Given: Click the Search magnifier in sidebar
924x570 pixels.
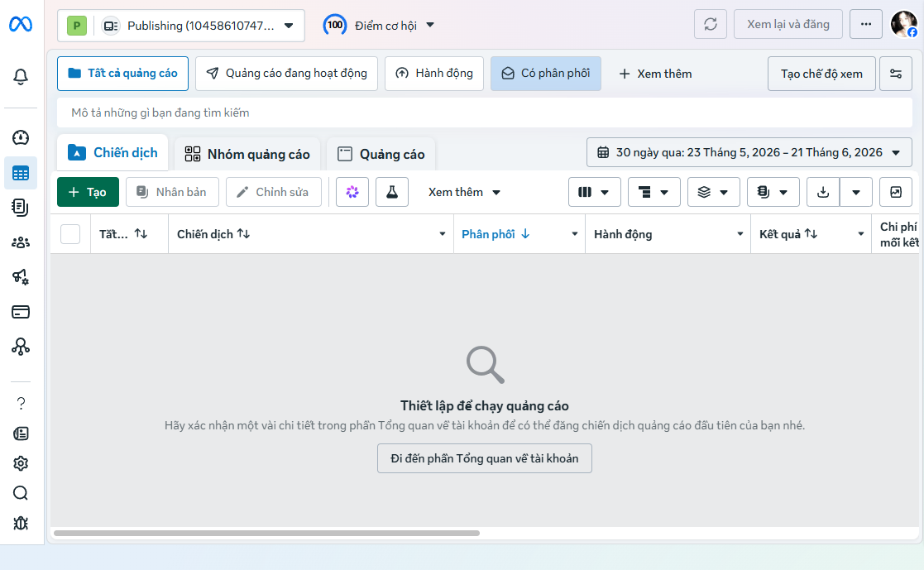Looking at the screenshot, I should click(21, 493).
